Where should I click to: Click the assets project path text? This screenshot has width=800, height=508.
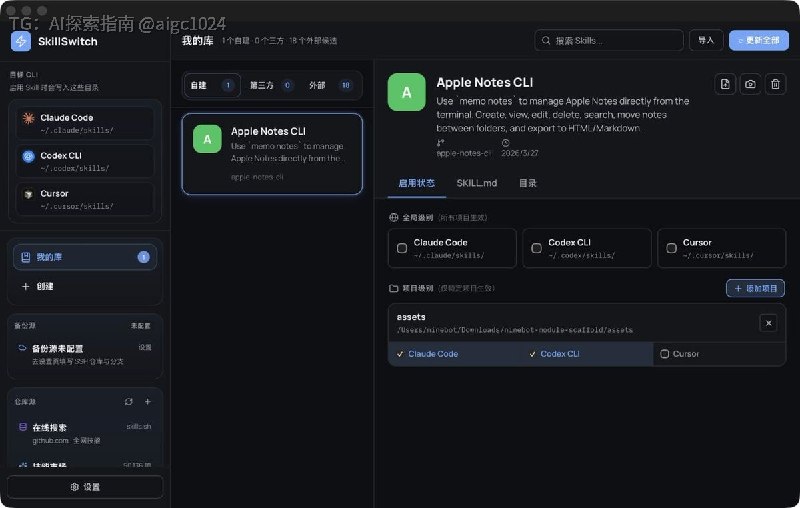coord(514,330)
